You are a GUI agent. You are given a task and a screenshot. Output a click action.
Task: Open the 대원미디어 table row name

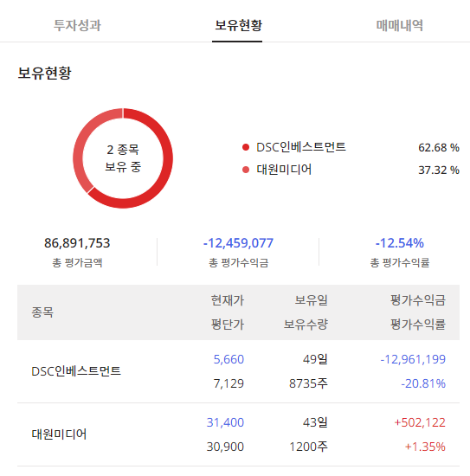click(59, 434)
